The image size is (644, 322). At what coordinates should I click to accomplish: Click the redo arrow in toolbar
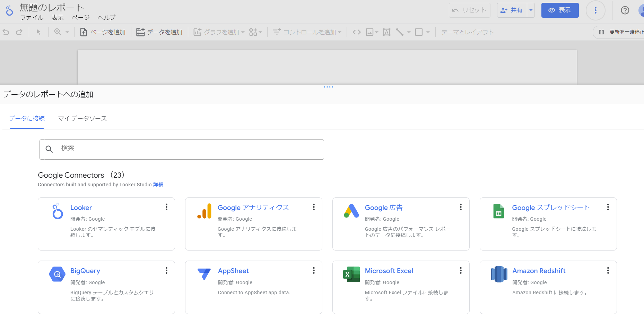click(19, 32)
